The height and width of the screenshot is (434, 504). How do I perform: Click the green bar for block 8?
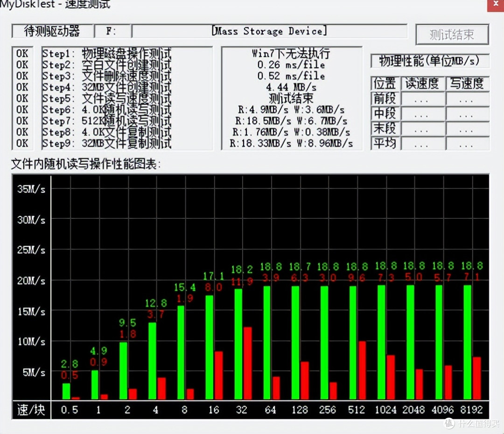coord(181,353)
